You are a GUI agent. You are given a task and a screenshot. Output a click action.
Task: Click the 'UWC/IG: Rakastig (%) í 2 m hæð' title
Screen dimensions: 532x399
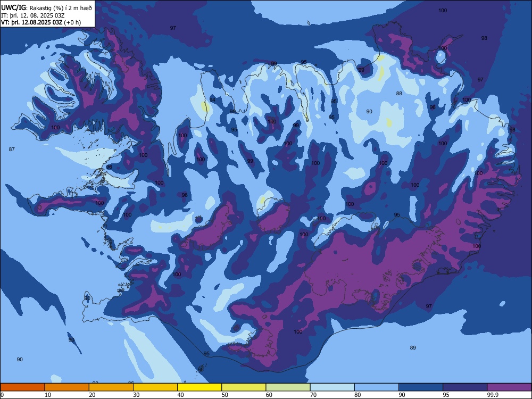(x=46, y=7)
